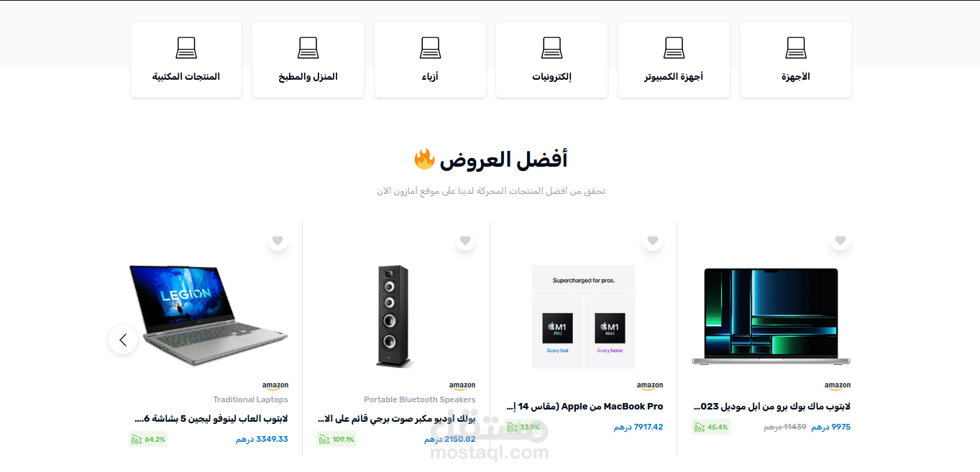Open المنزل والمطبخ category card
Image resolution: width=980 pixels, height=472 pixels.
click(308, 60)
